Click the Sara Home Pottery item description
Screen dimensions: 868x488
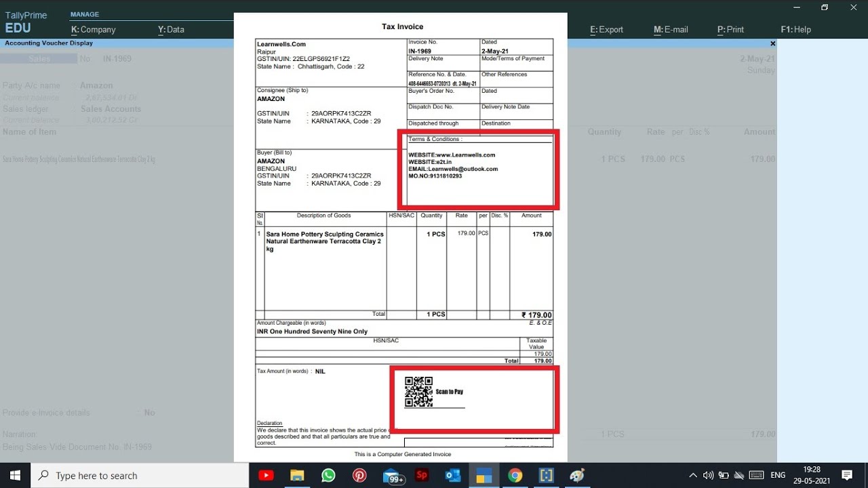[325, 241]
